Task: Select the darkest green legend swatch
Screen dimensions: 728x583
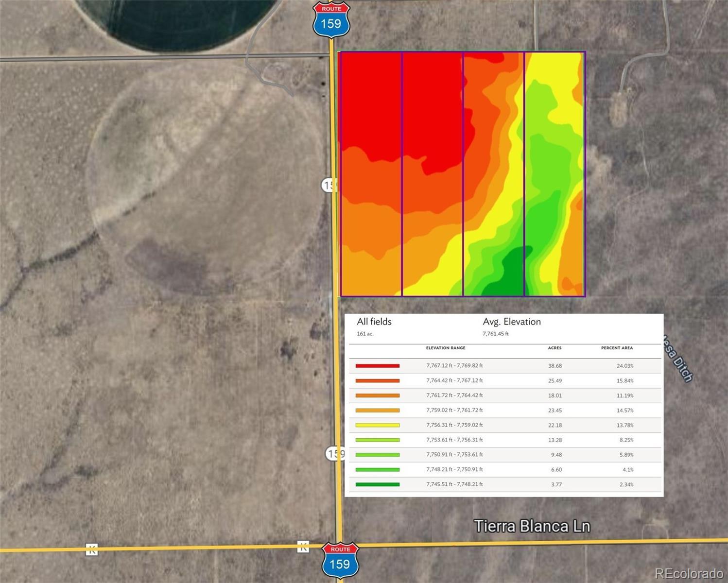Action: point(377,484)
